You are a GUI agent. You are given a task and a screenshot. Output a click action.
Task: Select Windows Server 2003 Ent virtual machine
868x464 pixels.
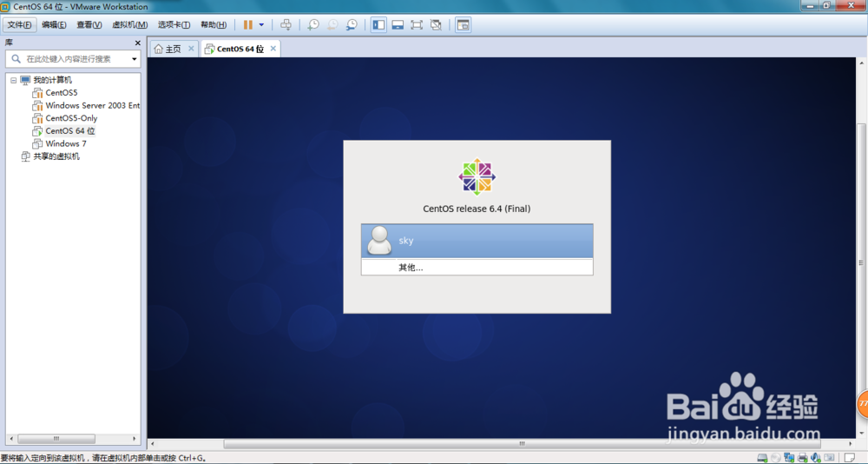click(93, 105)
